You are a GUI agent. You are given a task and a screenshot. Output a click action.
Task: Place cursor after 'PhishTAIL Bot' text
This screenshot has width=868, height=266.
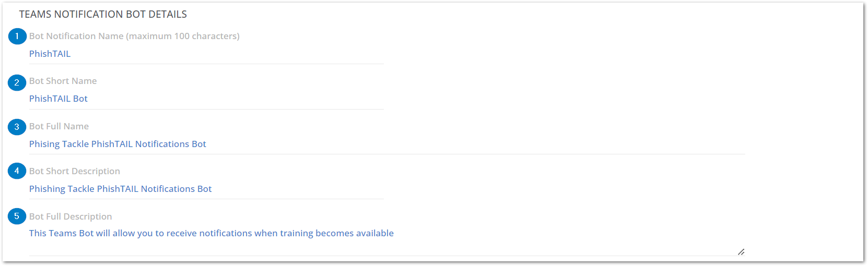pos(89,99)
